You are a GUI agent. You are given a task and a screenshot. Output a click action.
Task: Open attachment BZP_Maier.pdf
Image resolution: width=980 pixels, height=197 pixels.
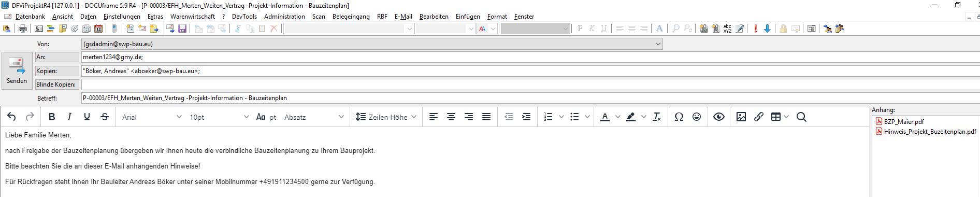[904, 121]
